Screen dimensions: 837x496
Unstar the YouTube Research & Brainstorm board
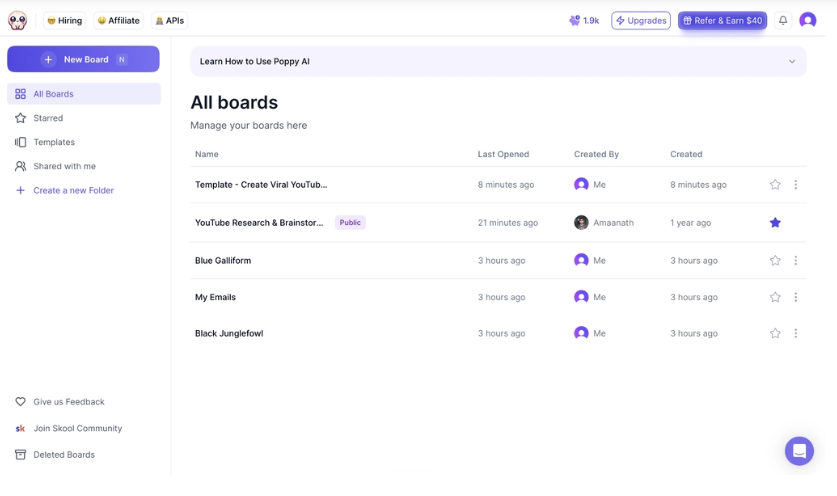coord(775,223)
